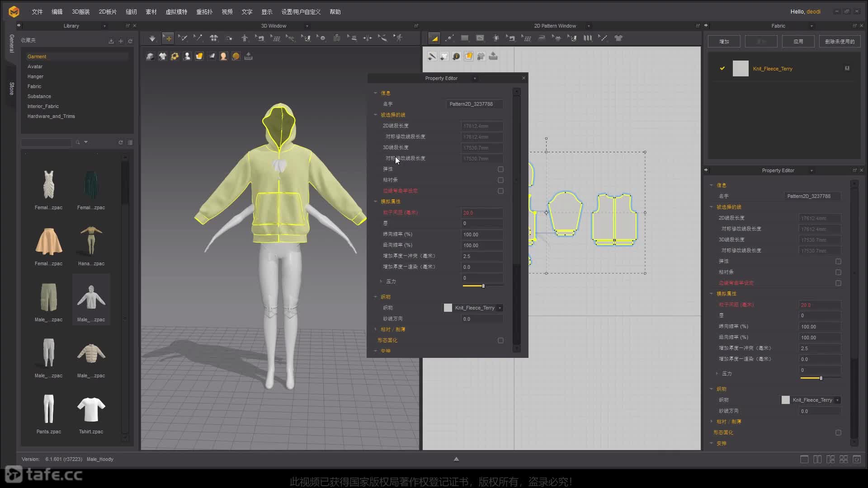Open the 3D Window panel dropdown arrow
Screen dimensions: 868x488
(x=307, y=26)
